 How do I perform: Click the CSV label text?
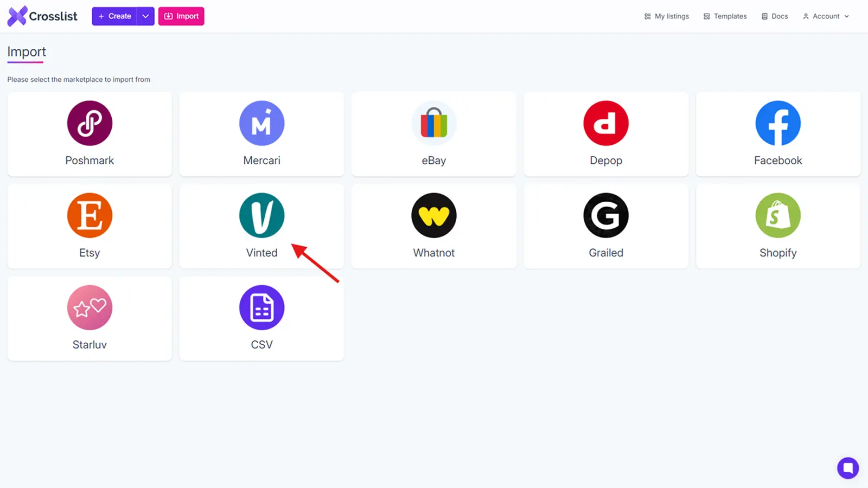261,345
